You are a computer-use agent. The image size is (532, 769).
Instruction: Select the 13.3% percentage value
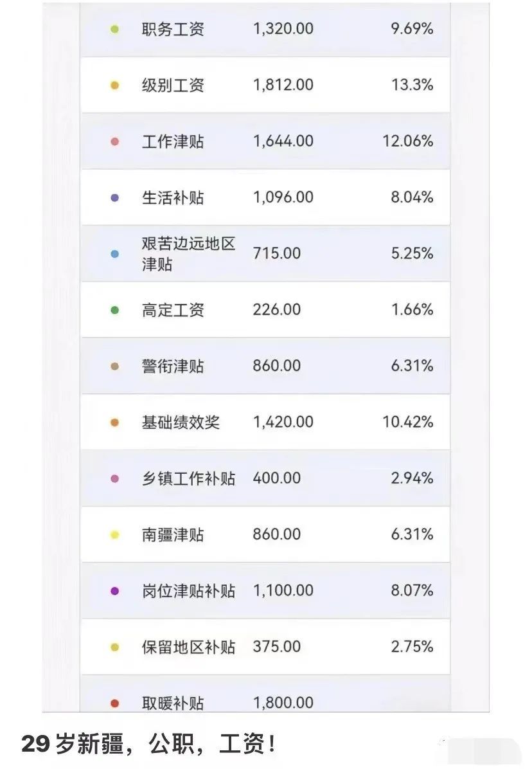coord(412,85)
